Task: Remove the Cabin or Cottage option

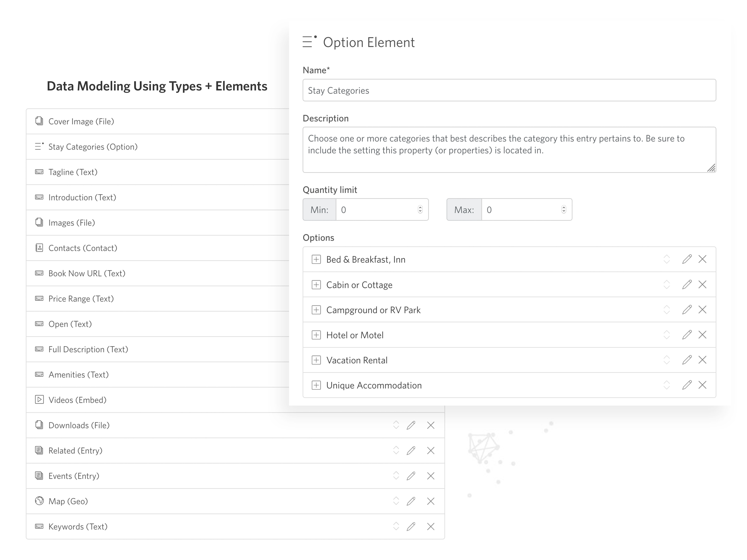Action: pyautogui.click(x=702, y=285)
